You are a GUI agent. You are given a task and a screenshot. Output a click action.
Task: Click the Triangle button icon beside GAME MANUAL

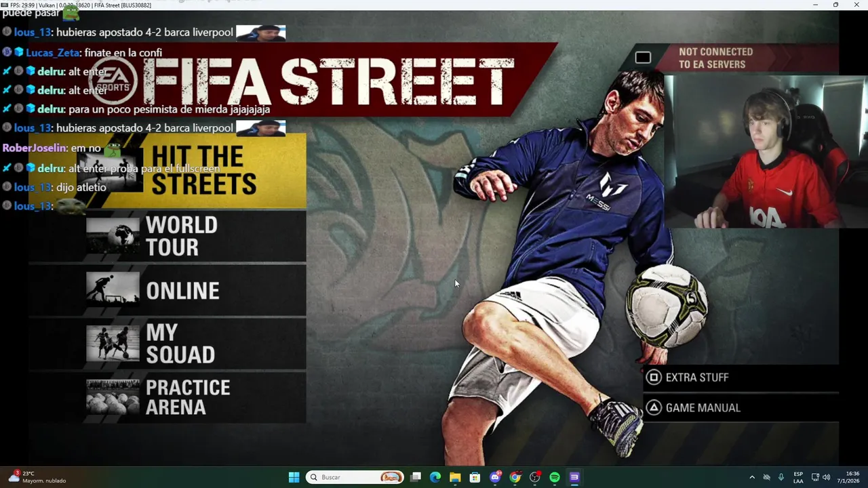click(x=654, y=408)
